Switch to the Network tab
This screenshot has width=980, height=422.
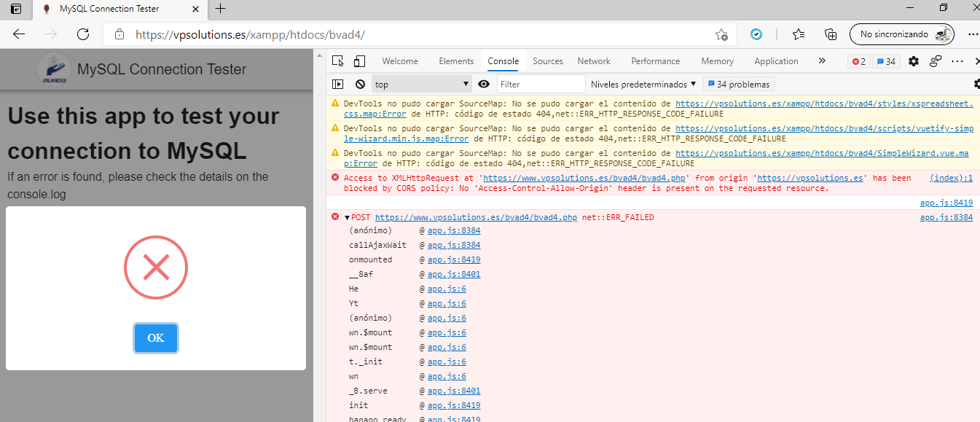594,61
